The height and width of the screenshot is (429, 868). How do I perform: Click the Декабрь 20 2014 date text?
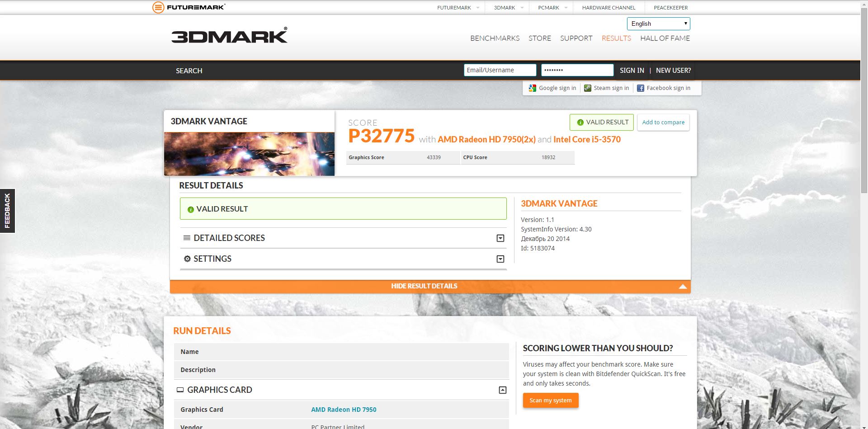click(x=545, y=239)
